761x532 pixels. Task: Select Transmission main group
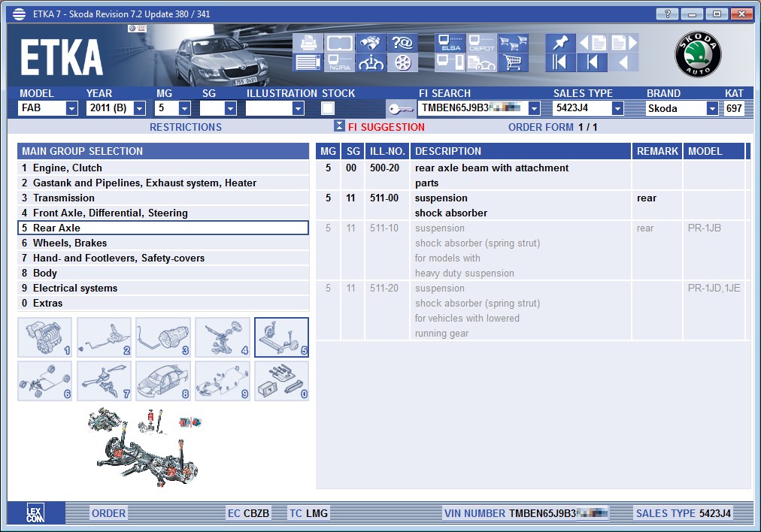[x=163, y=198]
